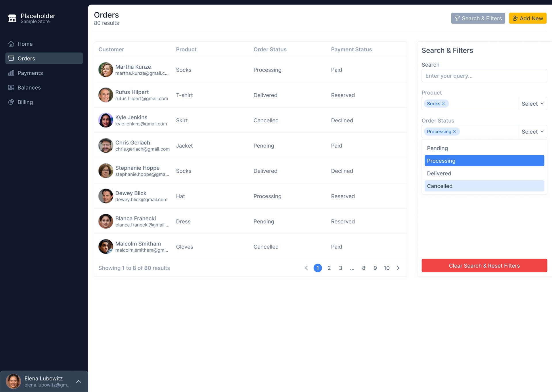Screen dimensions: 552x392
Task: Click the Order Status column header
Action: click(270, 49)
